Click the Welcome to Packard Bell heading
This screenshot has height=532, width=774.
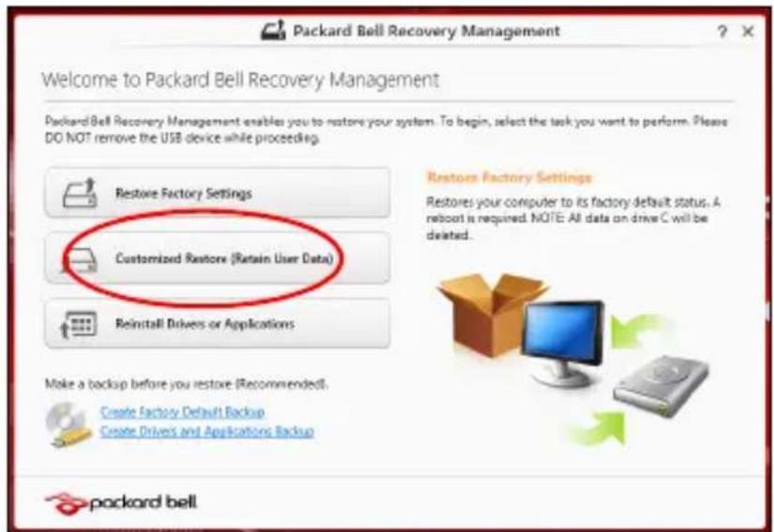(241, 80)
